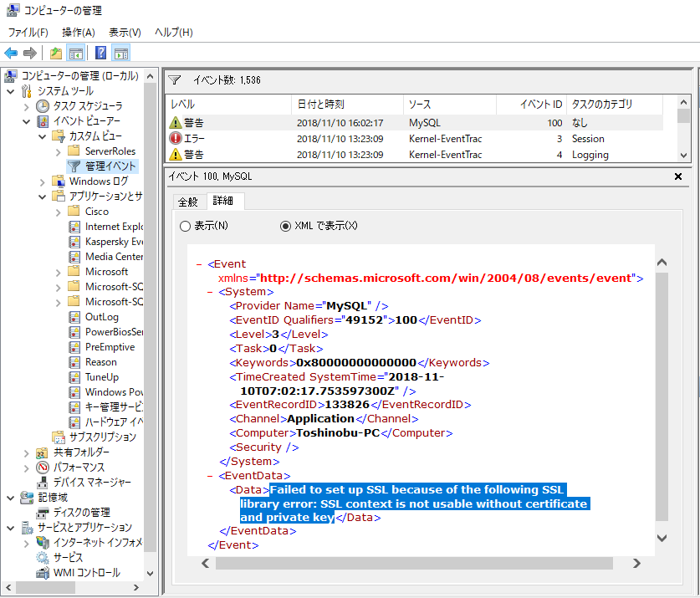Image resolution: width=700 pixels, height=598 pixels.
Task: Select the TuneUp log in tree
Action: [102, 377]
